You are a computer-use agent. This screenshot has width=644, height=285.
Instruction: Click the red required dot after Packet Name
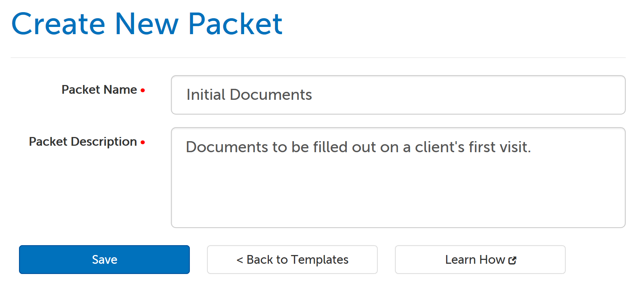point(143,90)
